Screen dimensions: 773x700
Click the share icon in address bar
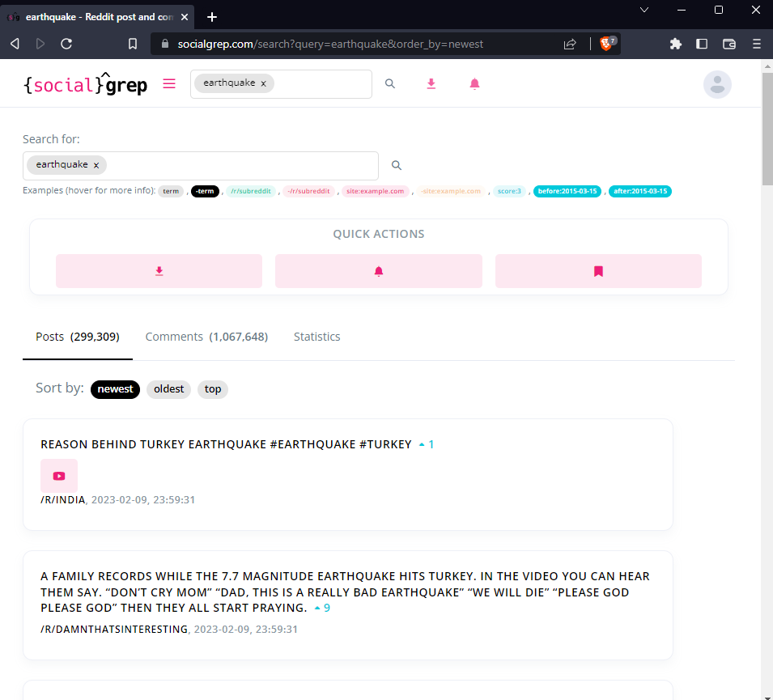(570, 45)
